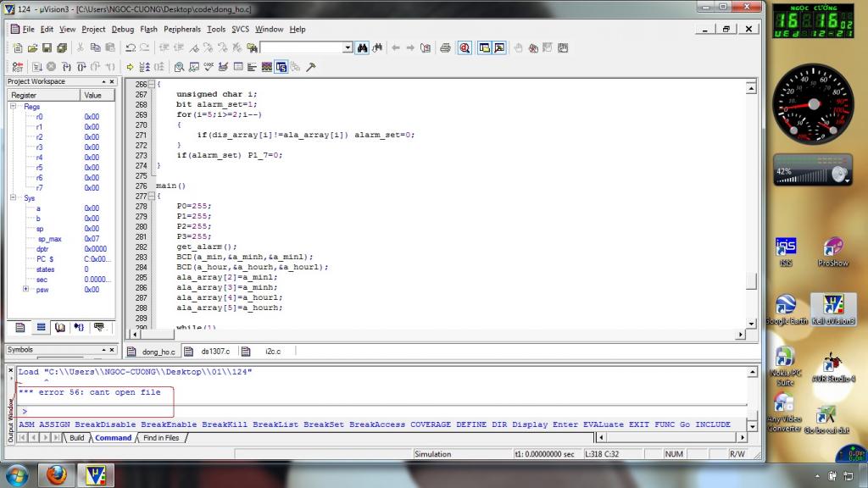The width and height of the screenshot is (868, 488).
Task: Click the CPU Reset (RST) toolbar icon
Action: pyautogui.click(x=16, y=66)
